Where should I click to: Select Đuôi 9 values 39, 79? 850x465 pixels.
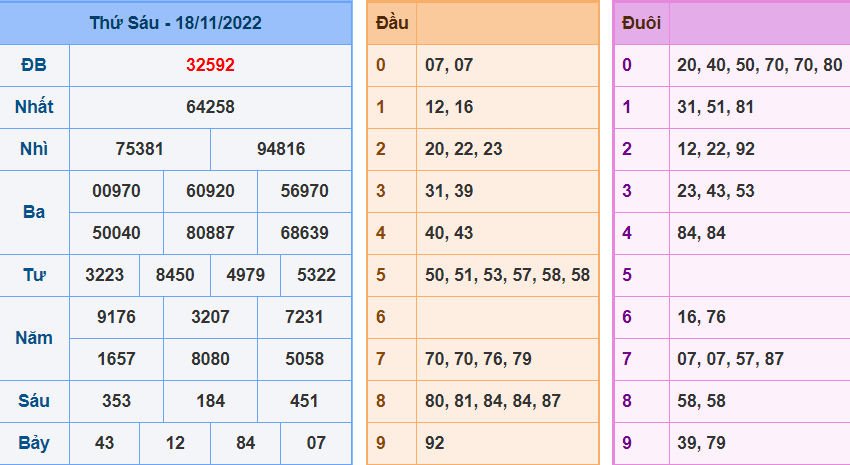pos(701,443)
